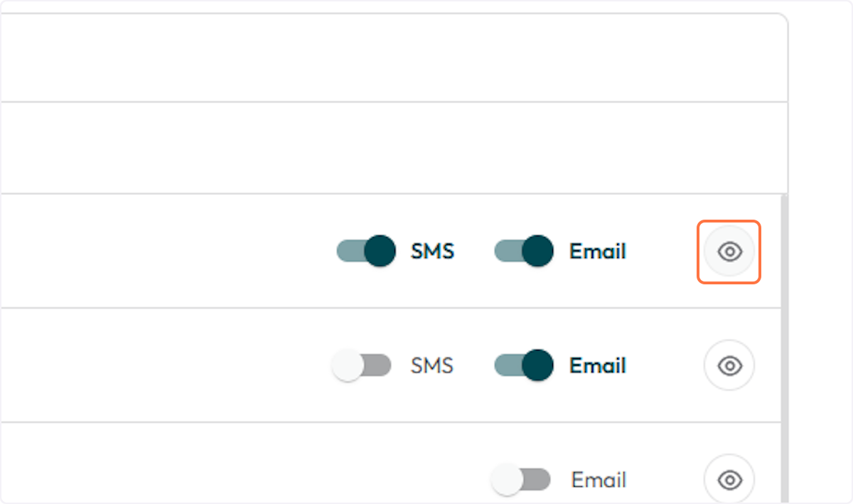
Task: Disable the Email toggle in the second row
Action: coord(523,365)
